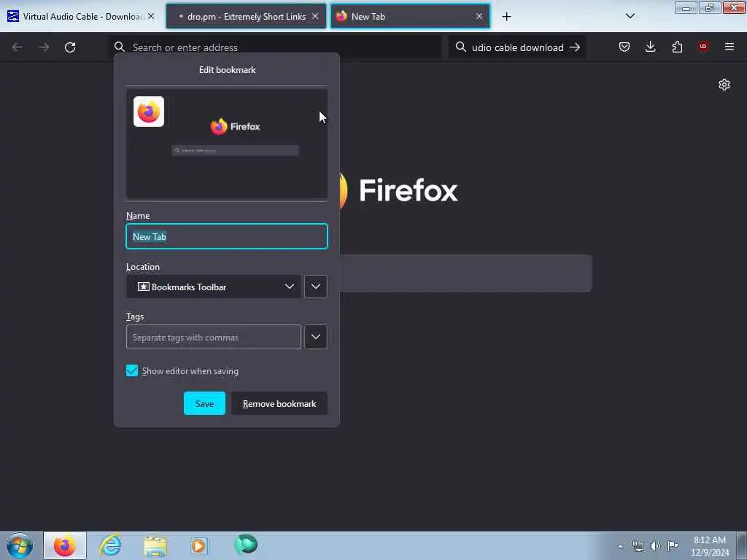The image size is (747, 560).
Task: Toggle Show editor when saving checkbox
Action: pyautogui.click(x=132, y=370)
